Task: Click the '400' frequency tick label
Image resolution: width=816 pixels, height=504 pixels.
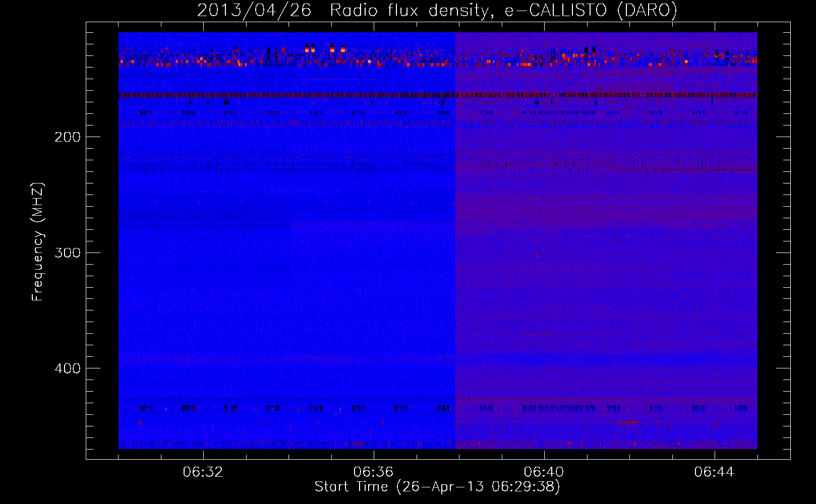Action: click(x=68, y=368)
